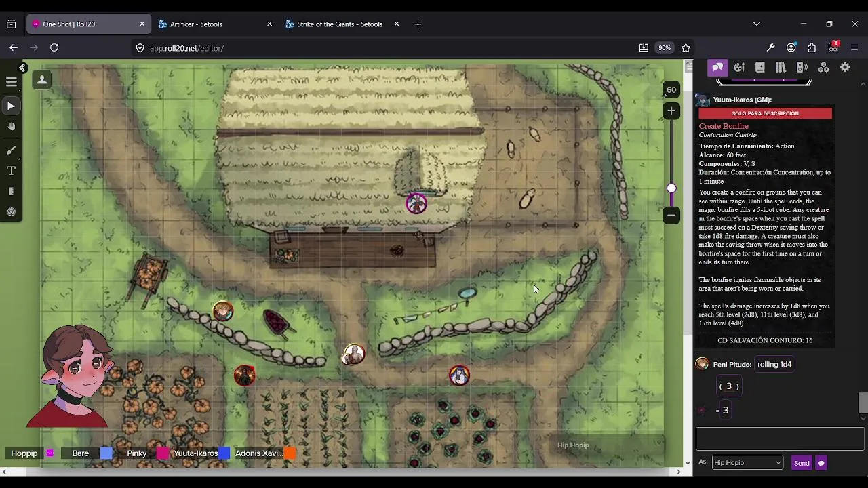Click the Peni Pitudo avatar in chat
This screenshot has height=488, width=868.
(703, 364)
